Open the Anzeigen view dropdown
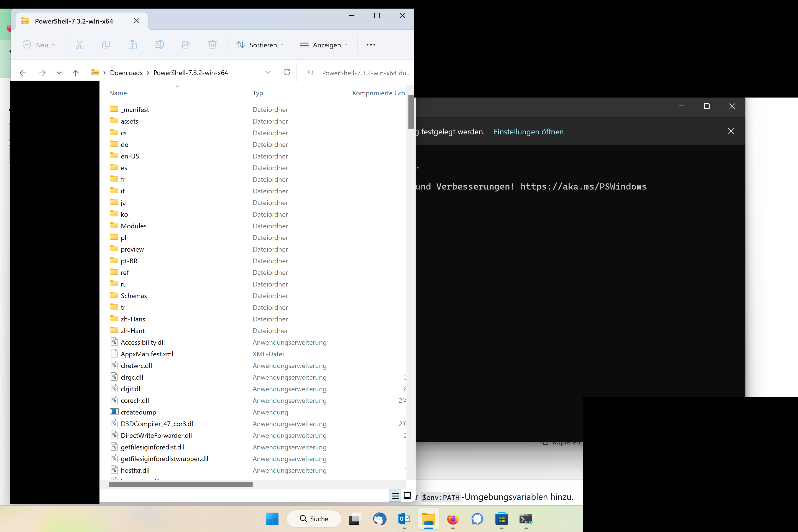Screen dimensions: 798x532 tap(324, 45)
